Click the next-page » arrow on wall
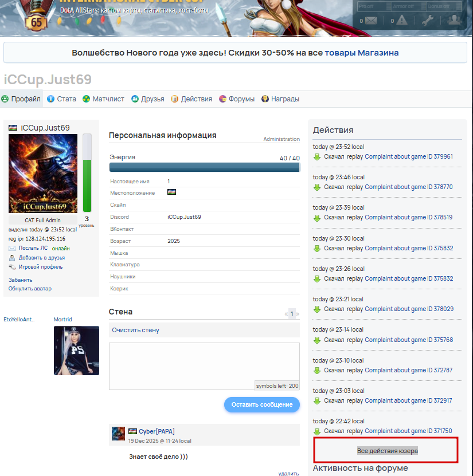Screen dimensions: 473x476 (x=298, y=314)
